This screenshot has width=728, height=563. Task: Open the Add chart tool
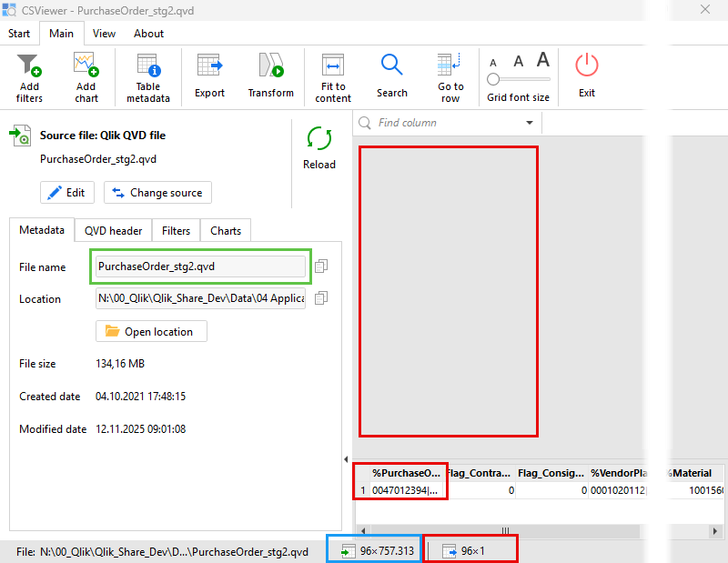(86, 67)
